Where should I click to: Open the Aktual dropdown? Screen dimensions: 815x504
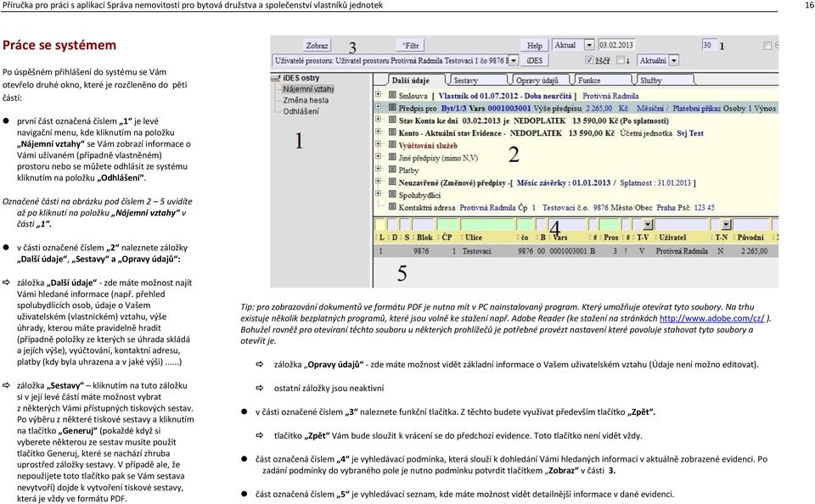pyautogui.click(x=589, y=45)
